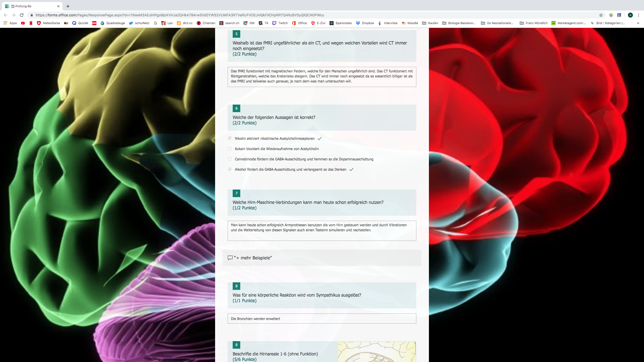Open a new browser tab
The image size is (644, 362).
[68, 6]
